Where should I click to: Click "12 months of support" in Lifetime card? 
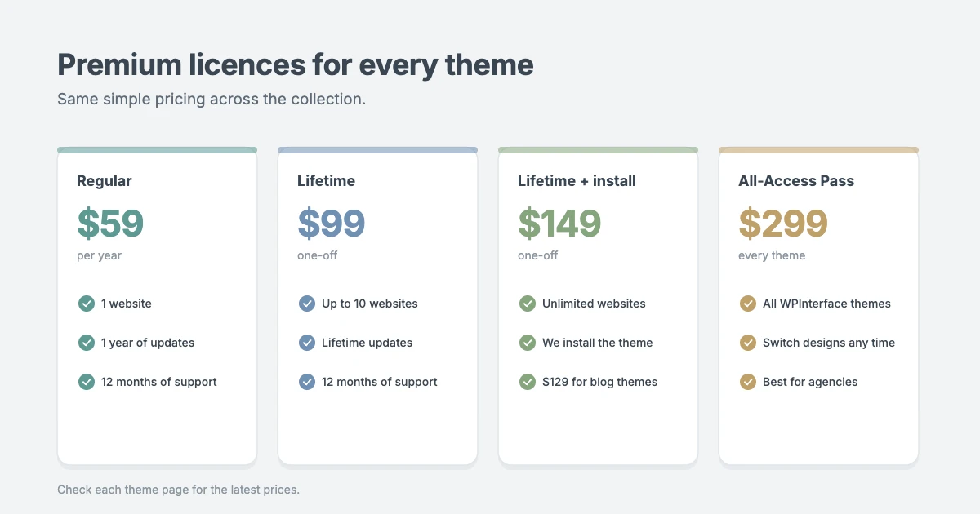[x=380, y=382]
